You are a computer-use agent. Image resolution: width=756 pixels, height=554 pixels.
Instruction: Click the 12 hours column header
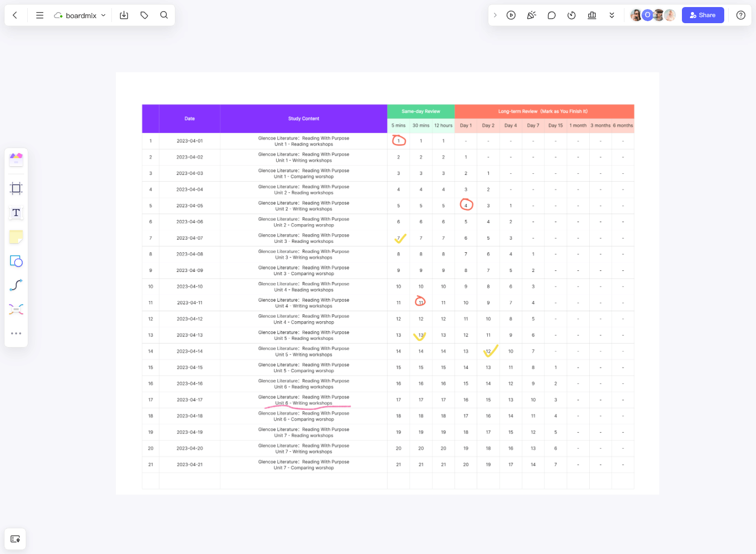(444, 125)
